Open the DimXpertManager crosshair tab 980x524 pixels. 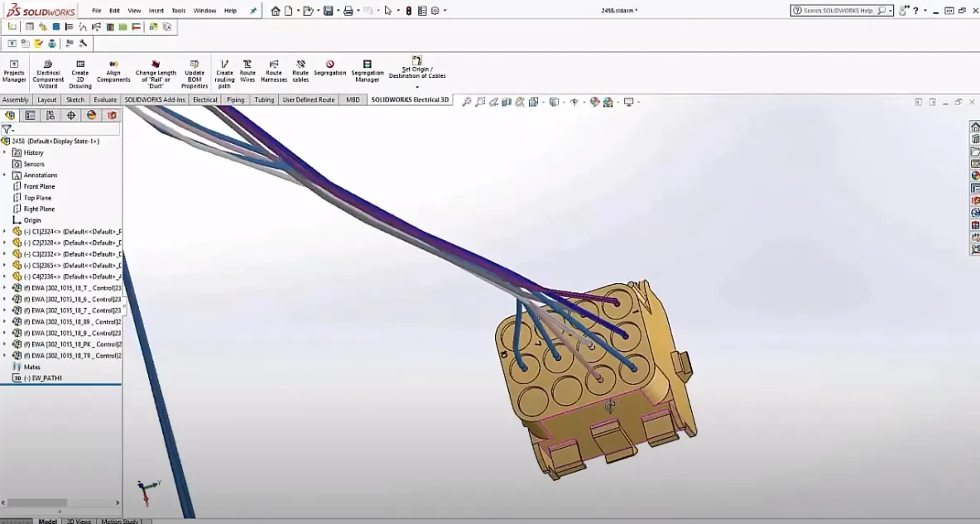pyautogui.click(x=71, y=116)
